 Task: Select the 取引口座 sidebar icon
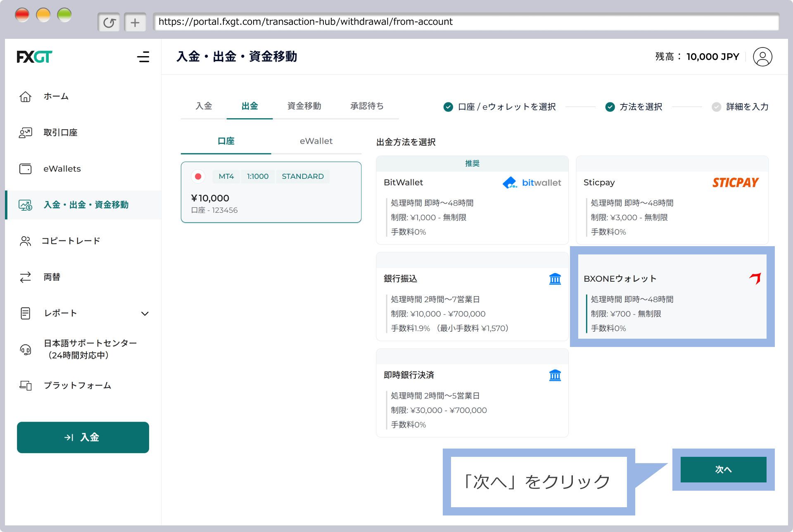point(25,132)
